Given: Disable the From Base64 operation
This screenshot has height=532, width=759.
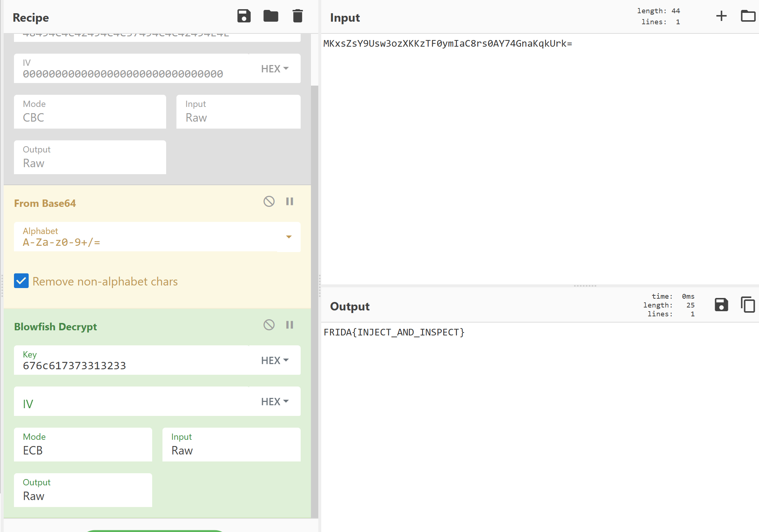Looking at the screenshot, I should 269,201.
